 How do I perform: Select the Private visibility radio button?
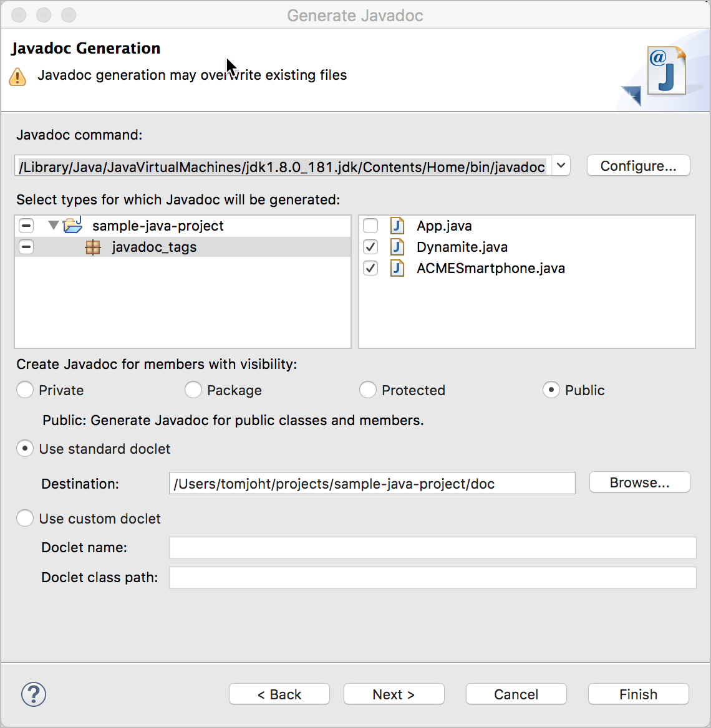(25, 390)
